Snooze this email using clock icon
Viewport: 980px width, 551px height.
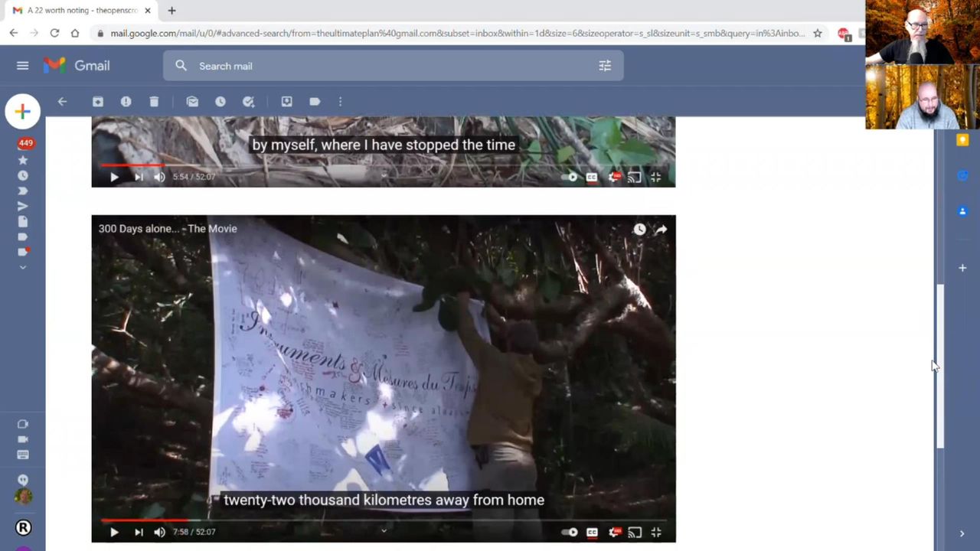coord(220,102)
